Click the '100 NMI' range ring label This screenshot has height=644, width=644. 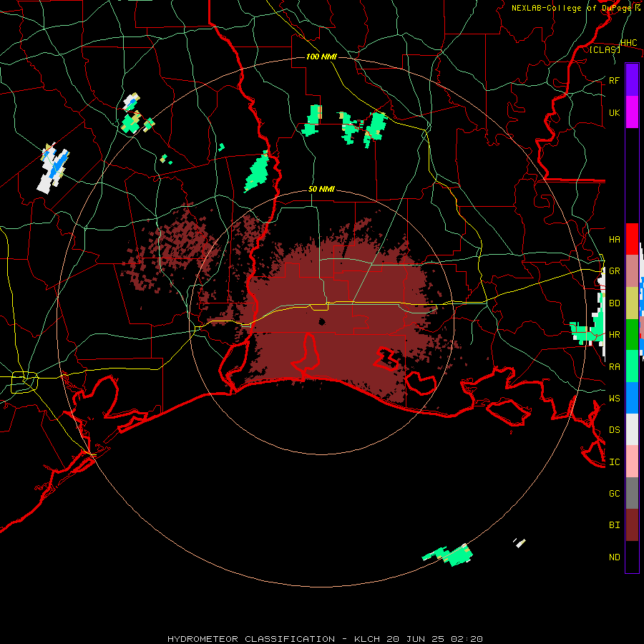pos(321,57)
